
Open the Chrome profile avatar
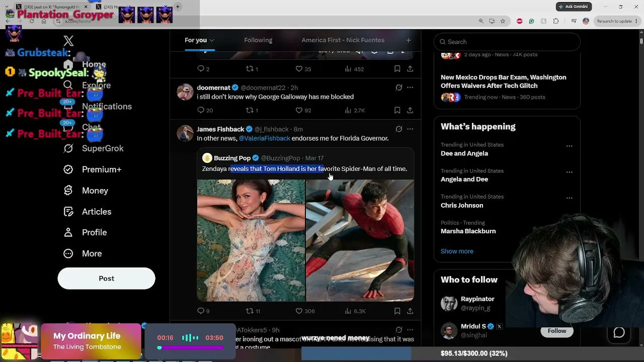pos(586,21)
